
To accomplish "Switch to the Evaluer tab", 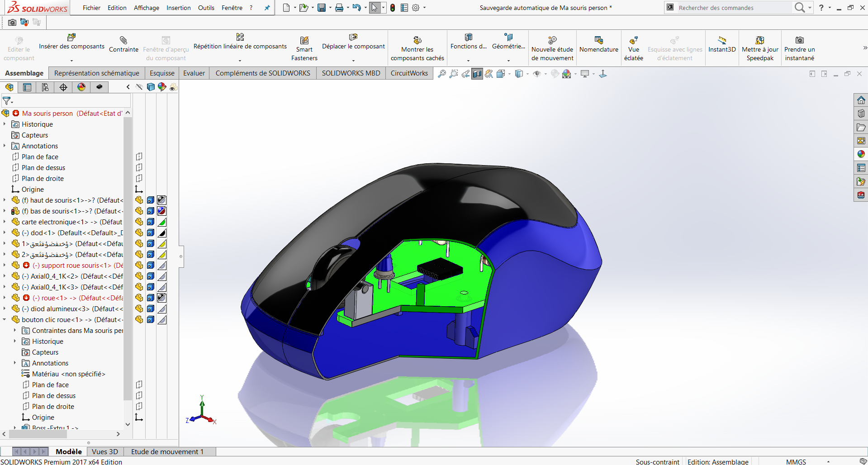I will [194, 73].
